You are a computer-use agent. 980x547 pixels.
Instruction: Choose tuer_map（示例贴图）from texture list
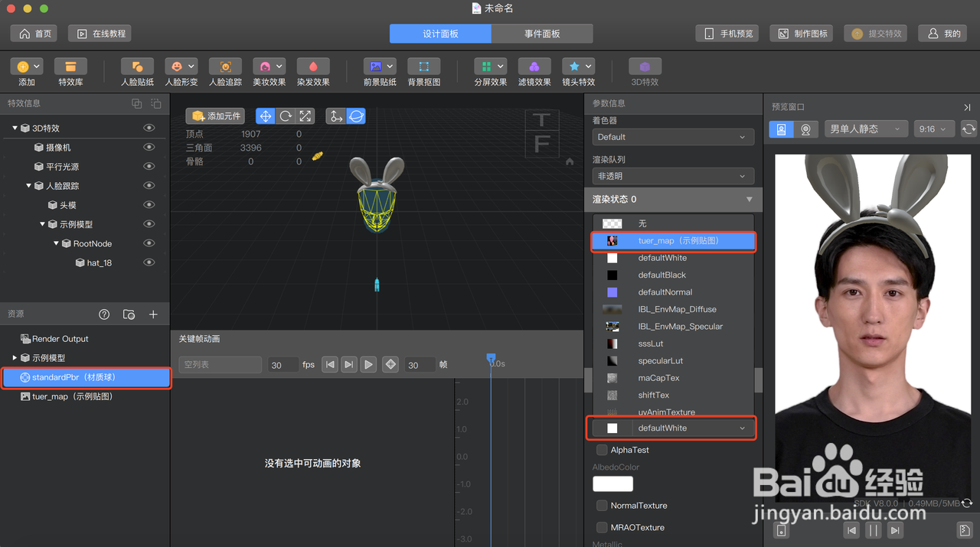(673, 241)
